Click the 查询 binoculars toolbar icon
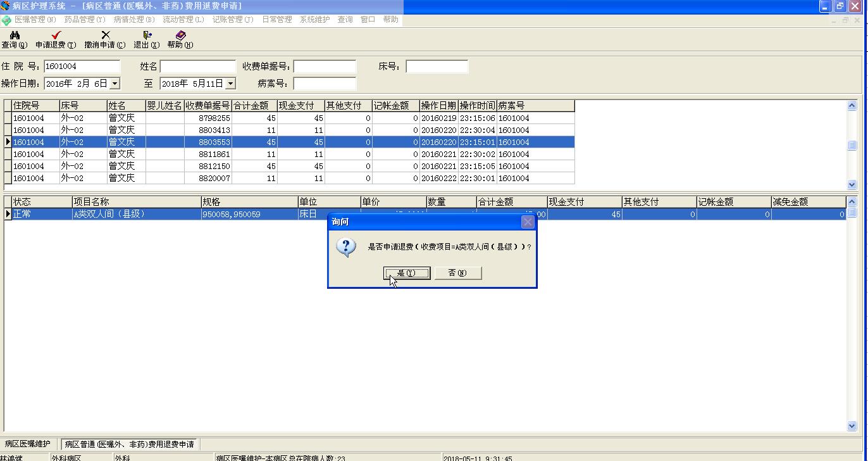The width and height of the screenshot is (868, 461). pos(15,35)
